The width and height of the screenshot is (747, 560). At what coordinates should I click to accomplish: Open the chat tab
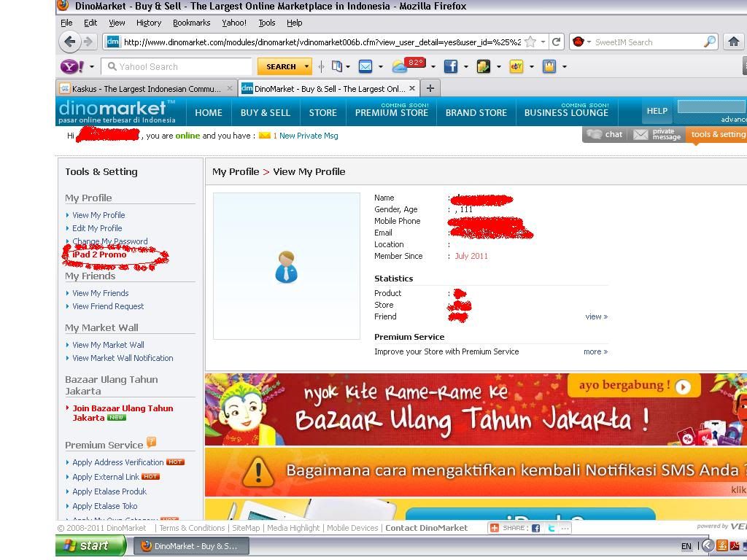[x=605, y=135]
